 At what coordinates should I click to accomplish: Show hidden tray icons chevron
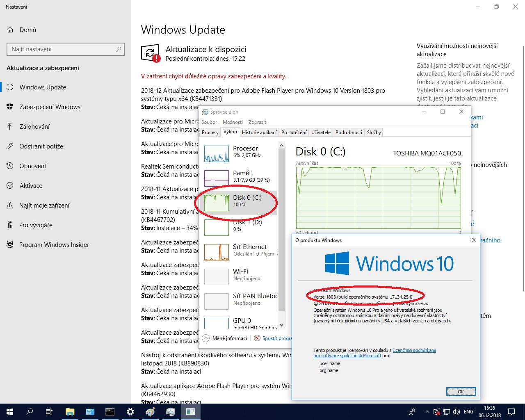click(427, 412)
